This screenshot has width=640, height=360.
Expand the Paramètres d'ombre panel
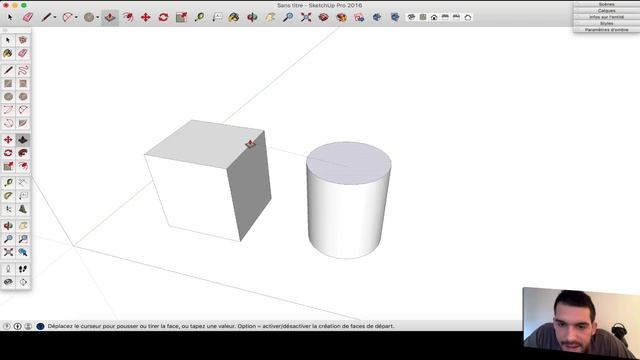[607, 30]
